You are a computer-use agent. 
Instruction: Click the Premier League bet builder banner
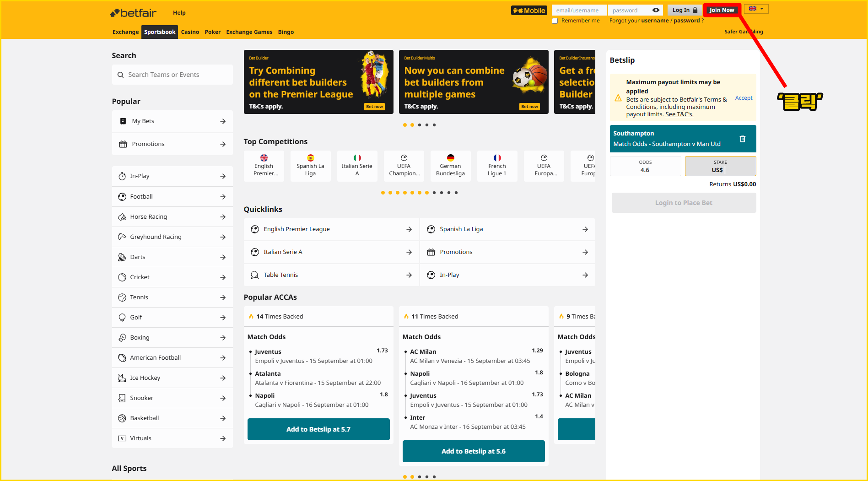[x=318, y=82]
